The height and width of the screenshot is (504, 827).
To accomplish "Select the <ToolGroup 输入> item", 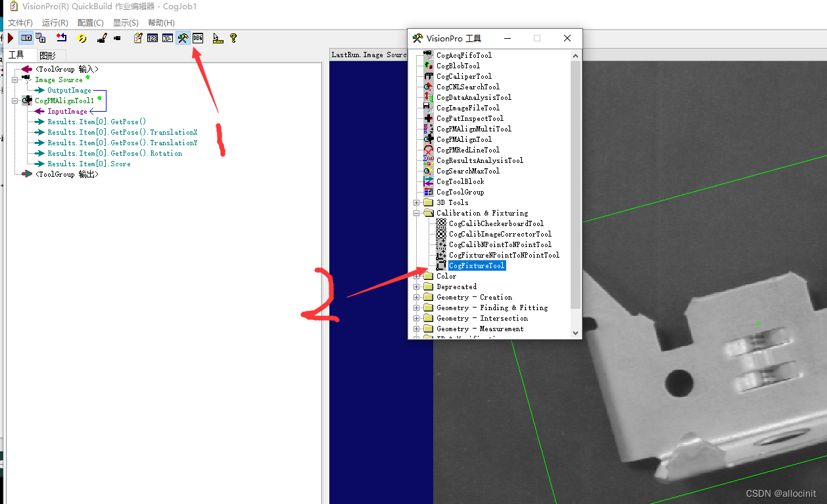I will click(66, 69).
